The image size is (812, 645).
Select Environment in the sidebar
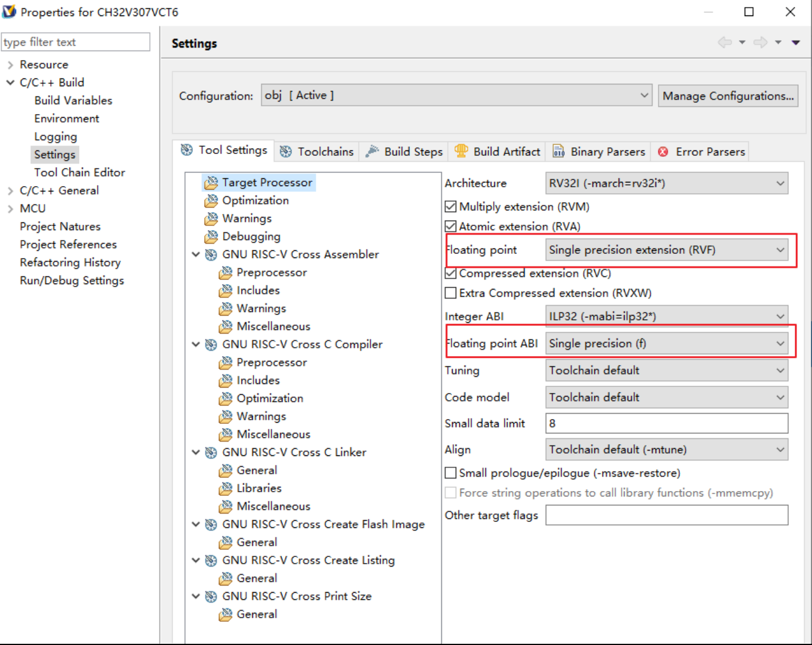(x=67, y=118)
